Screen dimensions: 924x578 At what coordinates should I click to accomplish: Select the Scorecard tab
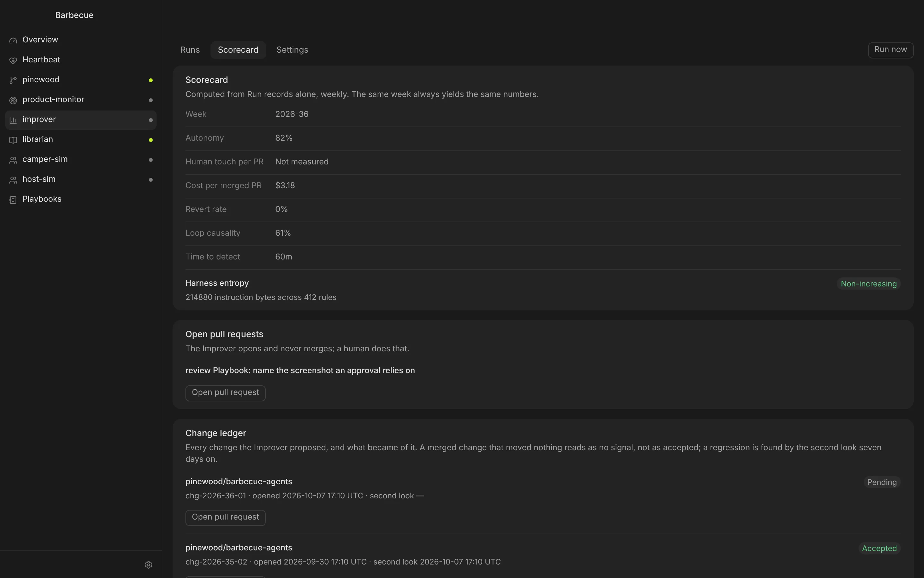(x=238, y=50)
